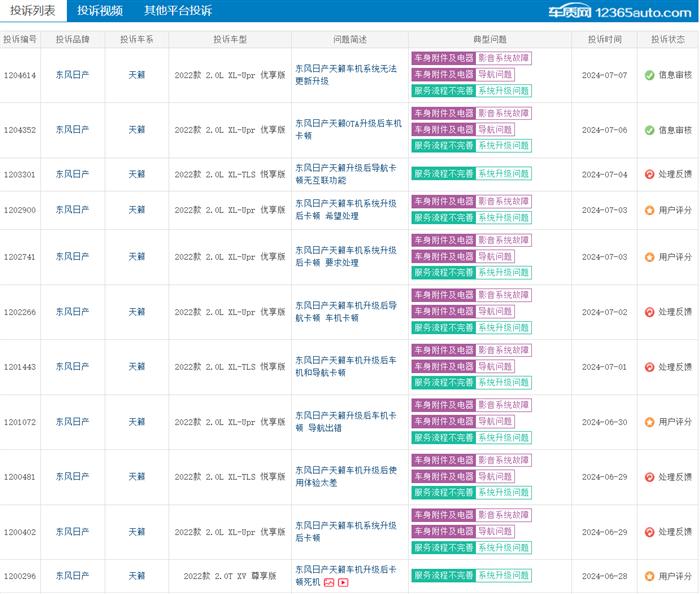This screenshot has height=594, width=700.
Task: Click 东风日产 brand in row 1204614
Action: (x=72, y=75)
